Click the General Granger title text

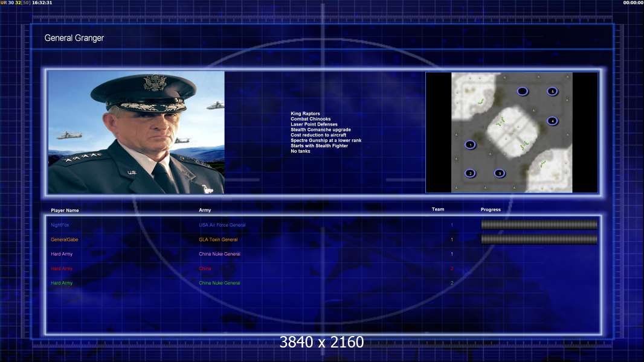click(x=74, y=38)
